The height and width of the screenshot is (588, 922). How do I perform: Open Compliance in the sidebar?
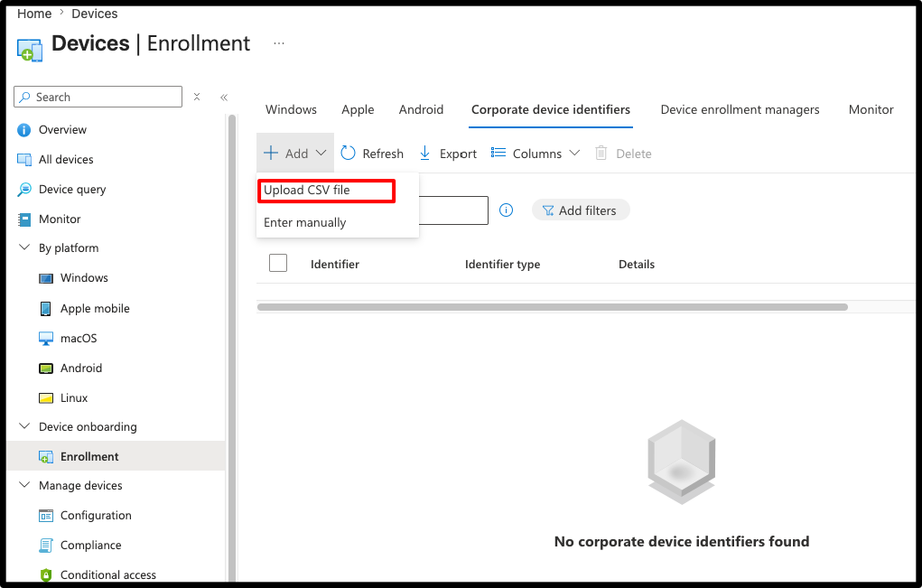pos(90,545)
